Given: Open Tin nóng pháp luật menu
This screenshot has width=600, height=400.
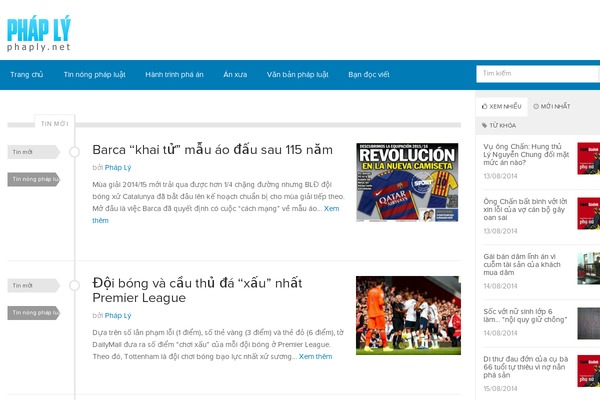Looking at the screenshot, I should 95,75.
